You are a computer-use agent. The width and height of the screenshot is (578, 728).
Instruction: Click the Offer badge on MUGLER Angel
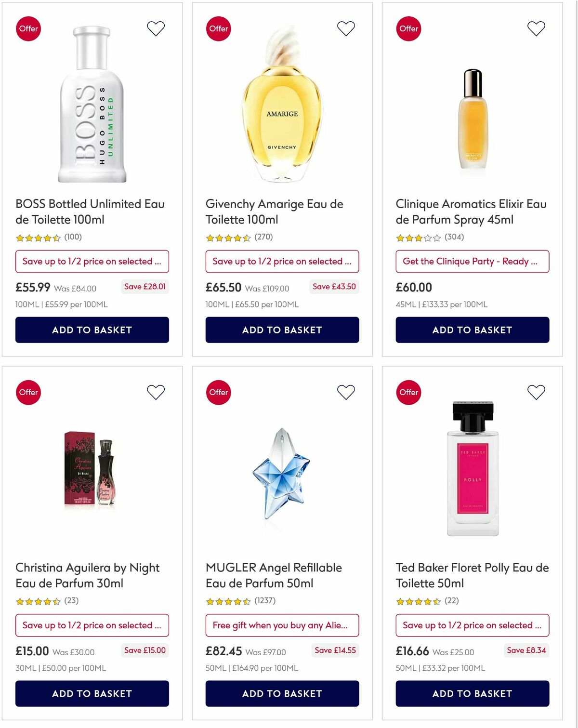(219, 392)
